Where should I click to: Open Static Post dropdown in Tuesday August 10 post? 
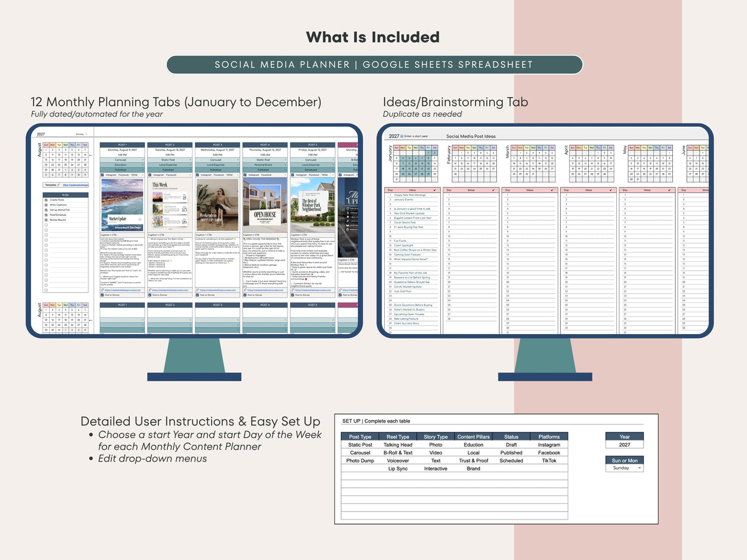click(x=170, y=160)
